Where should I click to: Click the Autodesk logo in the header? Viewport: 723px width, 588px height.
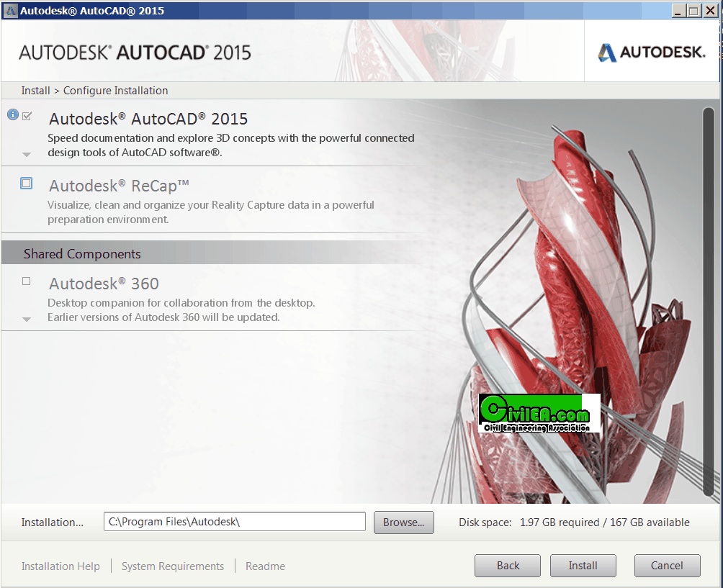click(x=652, y=52)
